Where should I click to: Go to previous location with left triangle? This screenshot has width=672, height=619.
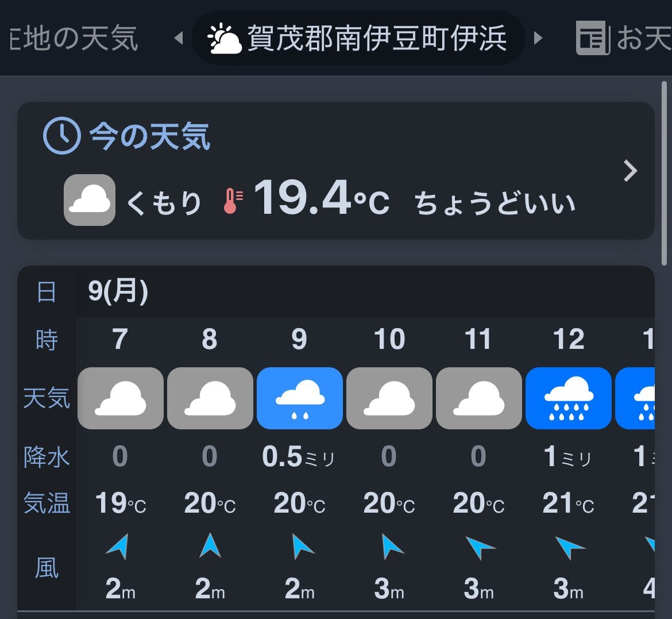[179, 38]
